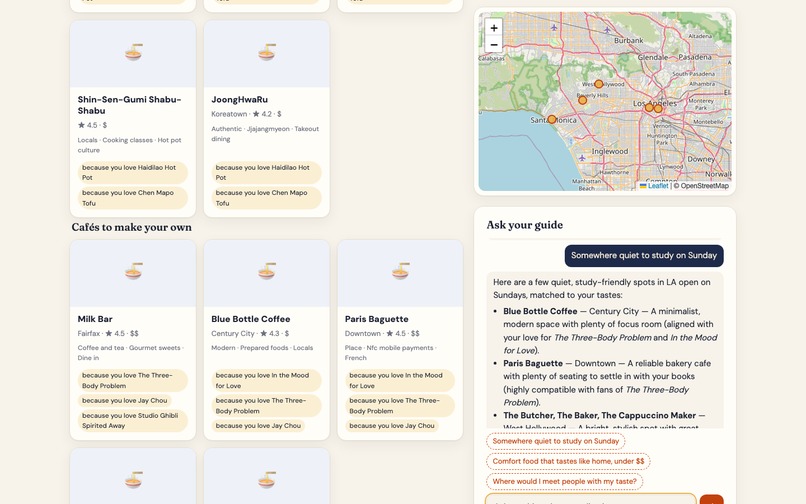The image size is (806, 504).
Task: Click the 'Cafés to make your own' heading
Action: pos(132,227)
